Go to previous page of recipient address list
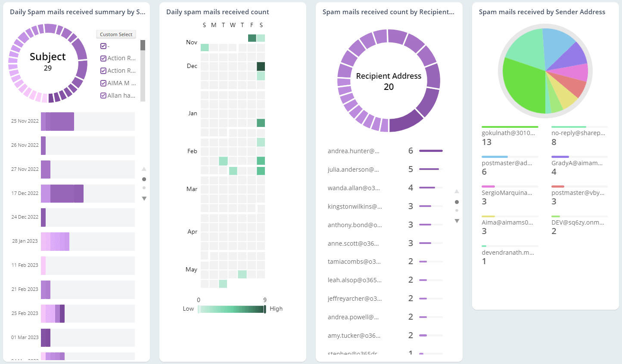 click(x=457, y=191)
